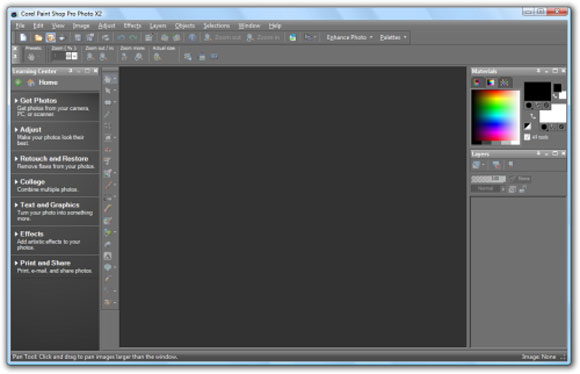The height and width of the screenshot is (374, 580).
Task: Switch to Rainbow tab in Materials palette
Action: pos(490,82)
